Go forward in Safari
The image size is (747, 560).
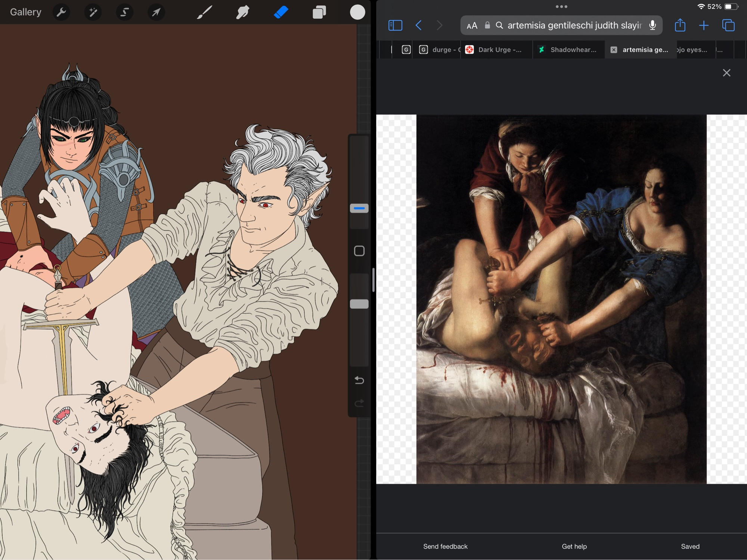point(440,25)
